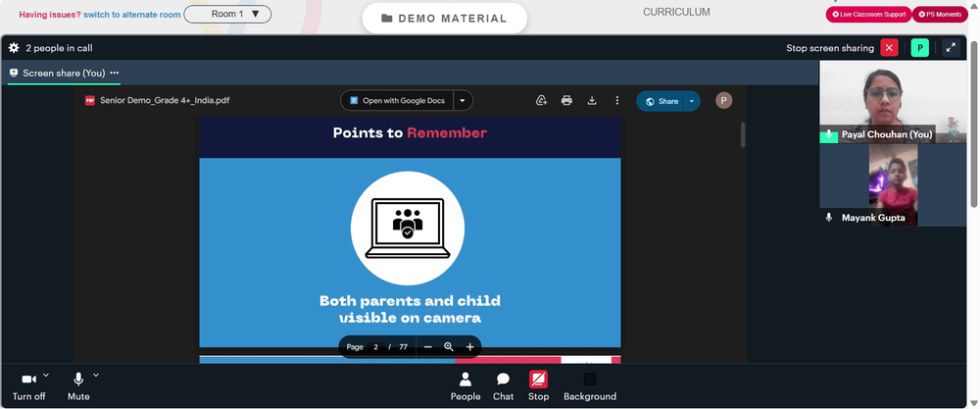Select Room 1 dropdown
The height and width of the screenshot is (409, 980).
click(227, 14)
